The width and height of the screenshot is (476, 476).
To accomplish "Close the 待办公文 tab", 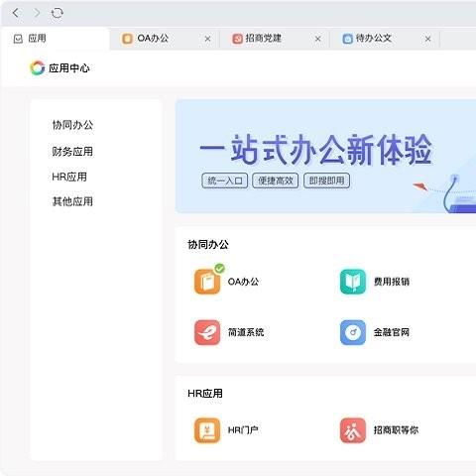I will [428, 39].
